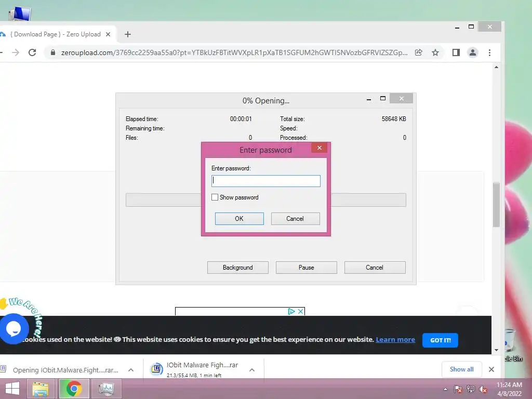The height and width of the screenshot is (399, 532).
Task: Click the page scrollbar down arrow
Action: point(496,350)
